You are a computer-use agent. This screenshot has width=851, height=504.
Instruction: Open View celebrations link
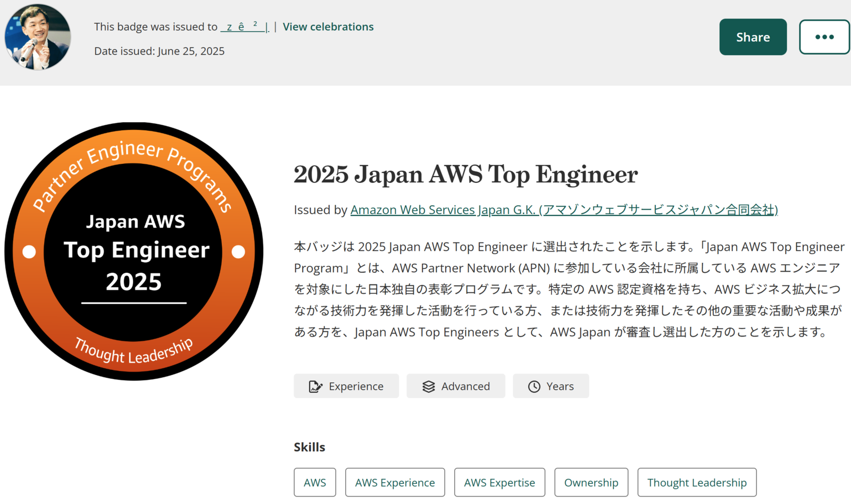pos(328,27)
